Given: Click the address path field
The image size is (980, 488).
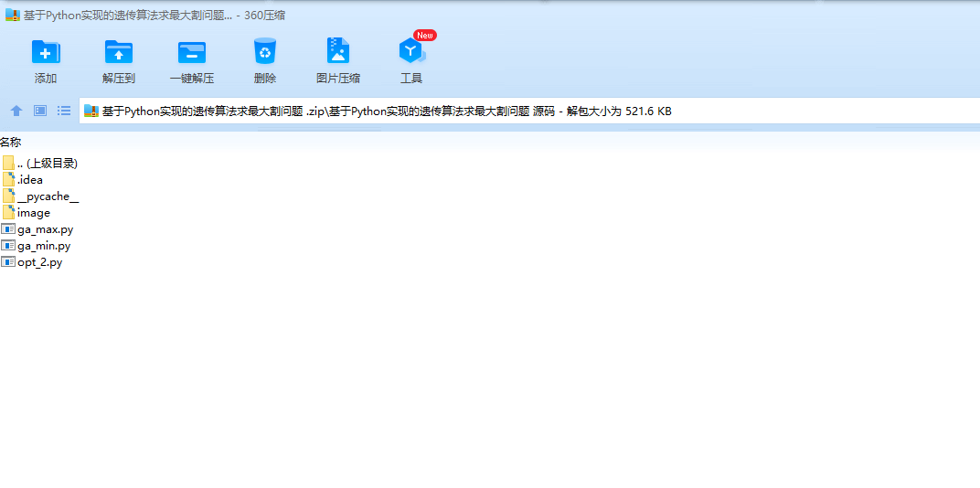Looking at the screenshot, I should point(529,111).
